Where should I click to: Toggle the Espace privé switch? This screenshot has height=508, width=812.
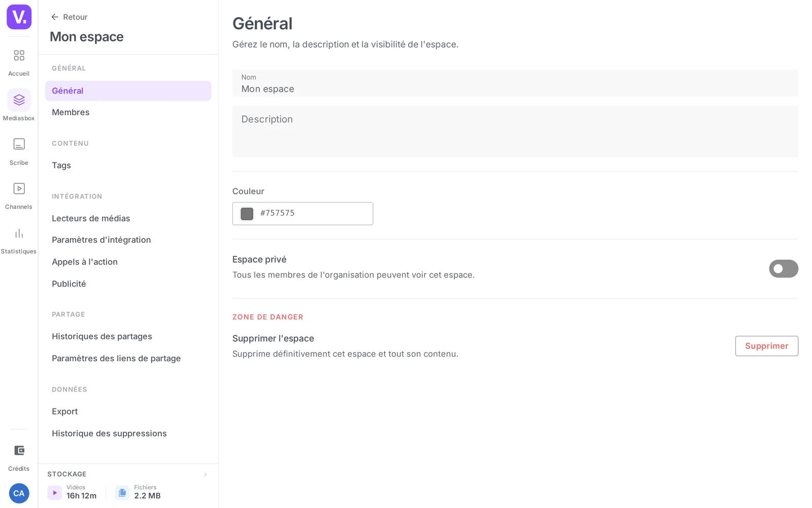click(784, 269)
